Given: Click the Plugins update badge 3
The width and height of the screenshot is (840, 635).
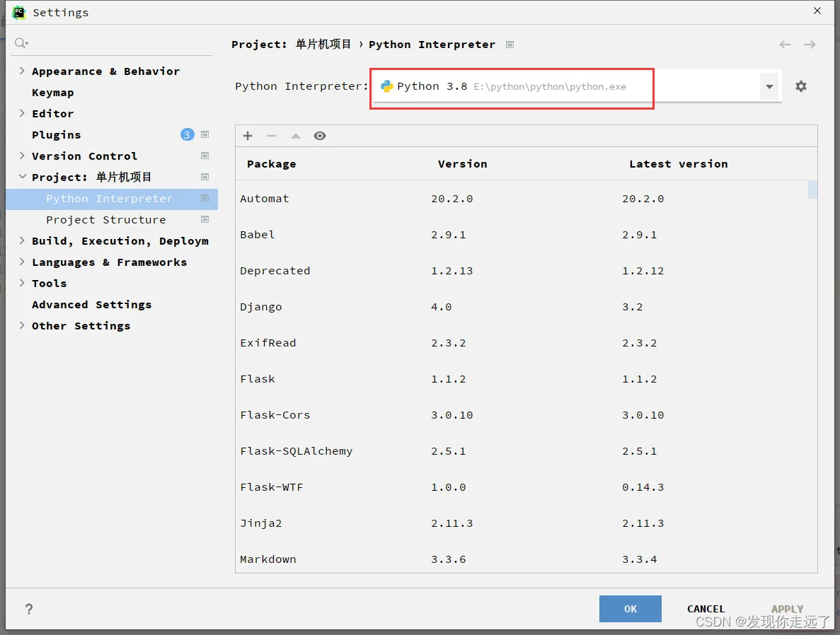Looking at the screenshot, I should tap(187, 134).
